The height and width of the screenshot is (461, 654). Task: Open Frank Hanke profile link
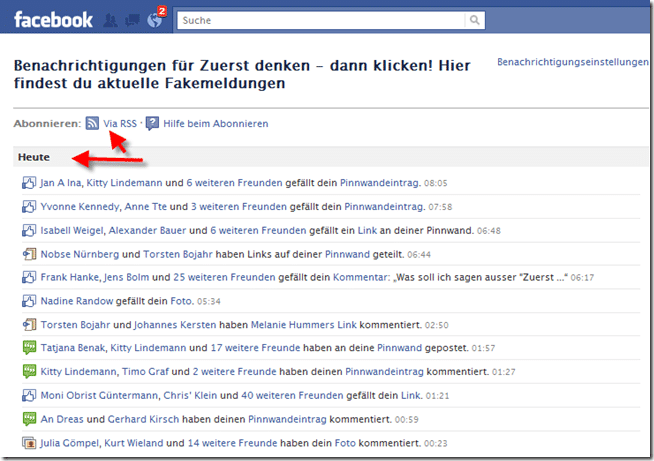pos(69,277)
